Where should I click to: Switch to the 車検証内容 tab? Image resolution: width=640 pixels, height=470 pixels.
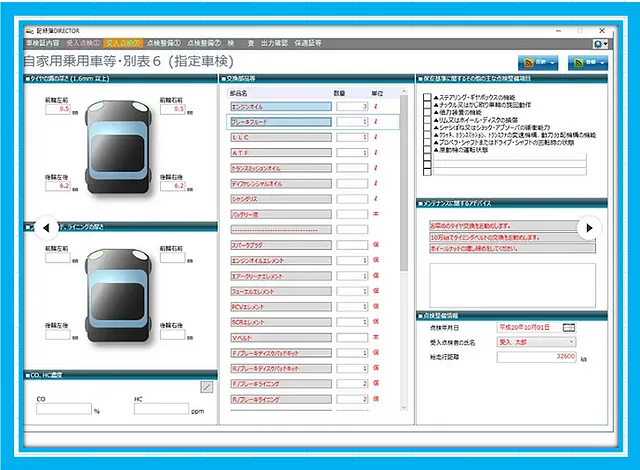click(x=43, y=44)
